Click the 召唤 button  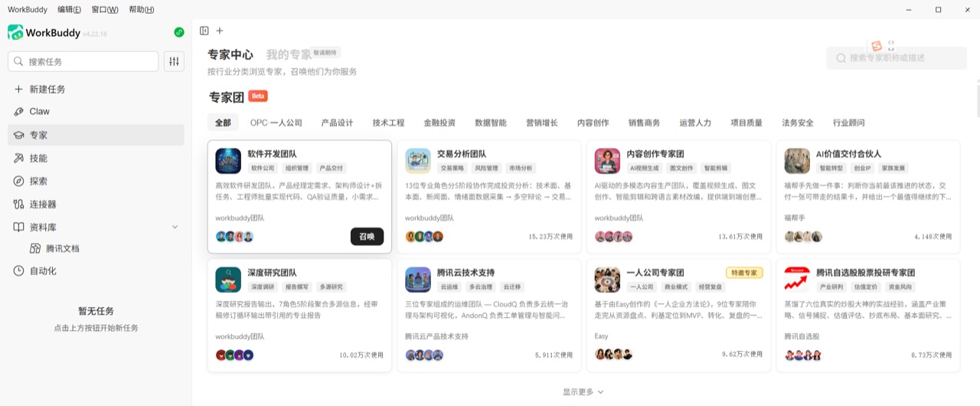[x=367, y=237]
